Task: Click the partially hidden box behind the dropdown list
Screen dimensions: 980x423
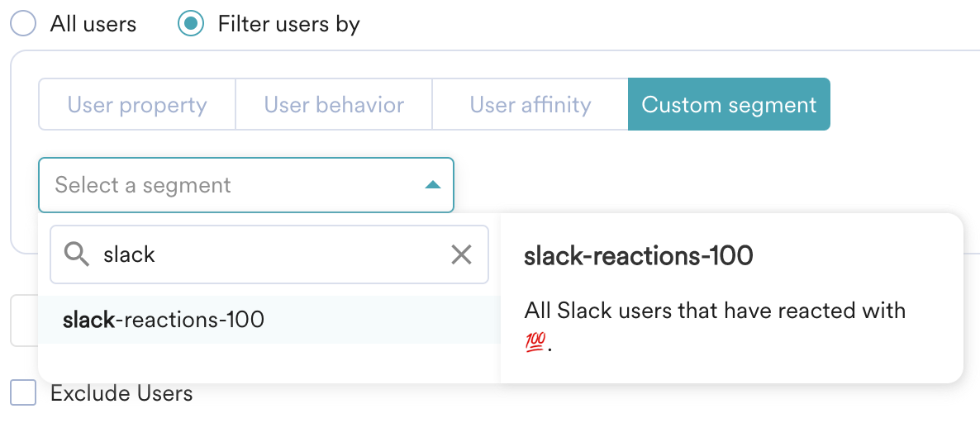Action: coord(24,320)
